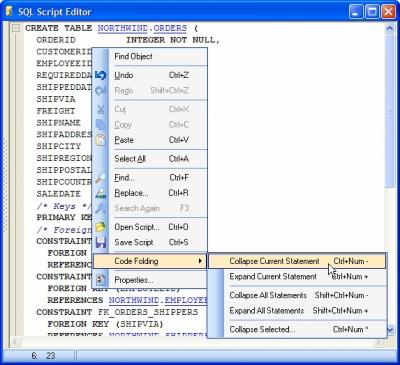Click the vertical scrollbar thumb

pyautogui.click(x=390, y=111)
